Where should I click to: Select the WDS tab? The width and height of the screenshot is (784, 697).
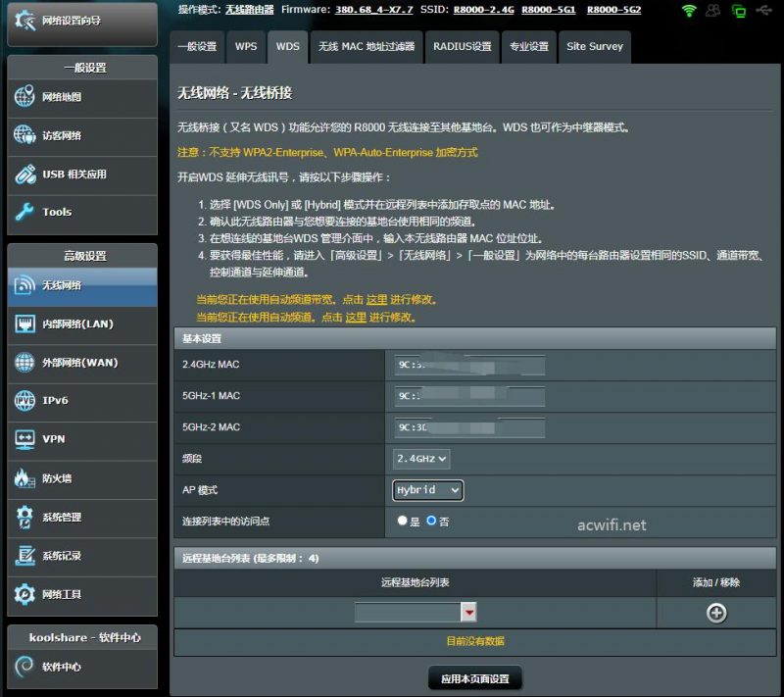[x=287, y=46]
